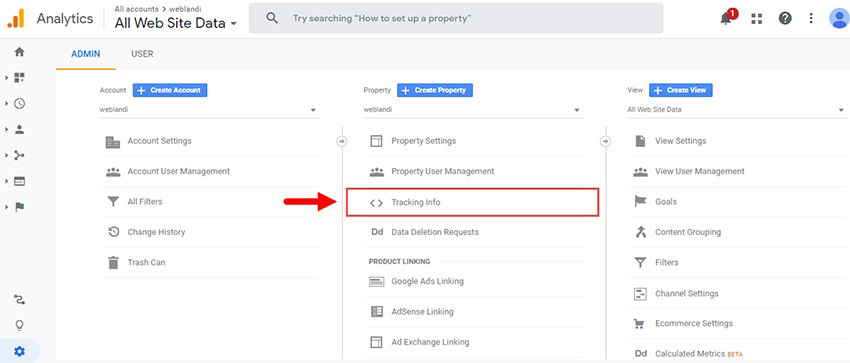Image resolution: width=850 pixels, height=363 pixels.
Task: Open Google apps grid icon
Action: click(756, 18)
